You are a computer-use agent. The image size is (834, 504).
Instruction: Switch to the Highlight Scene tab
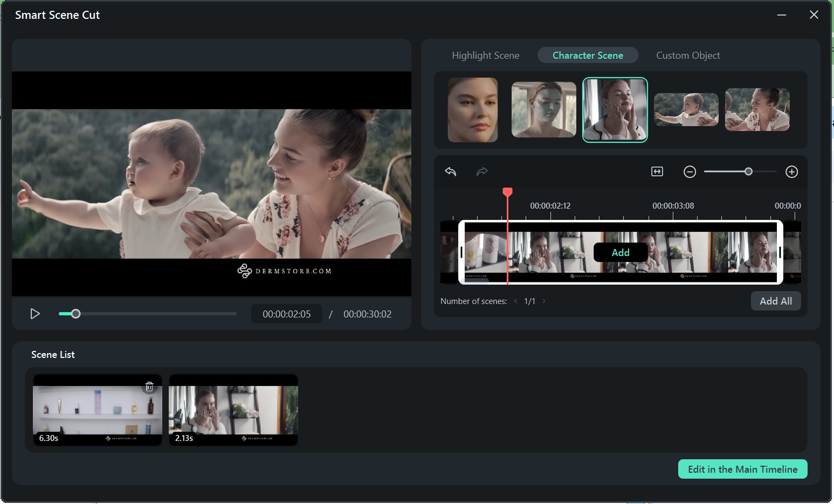485,56
